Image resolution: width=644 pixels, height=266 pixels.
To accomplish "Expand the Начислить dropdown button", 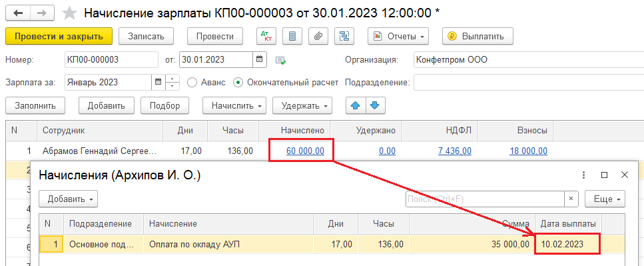I will [x=234, y=105].
